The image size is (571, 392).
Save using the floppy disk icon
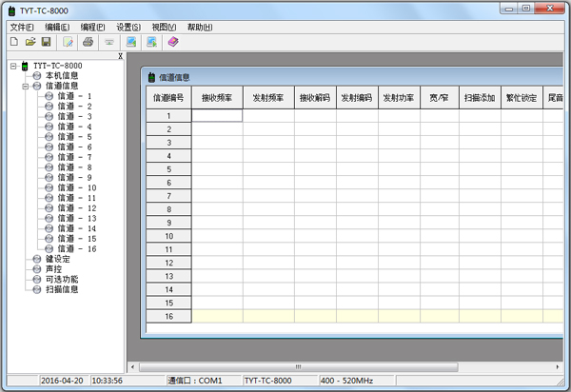[x=47, y=42]
